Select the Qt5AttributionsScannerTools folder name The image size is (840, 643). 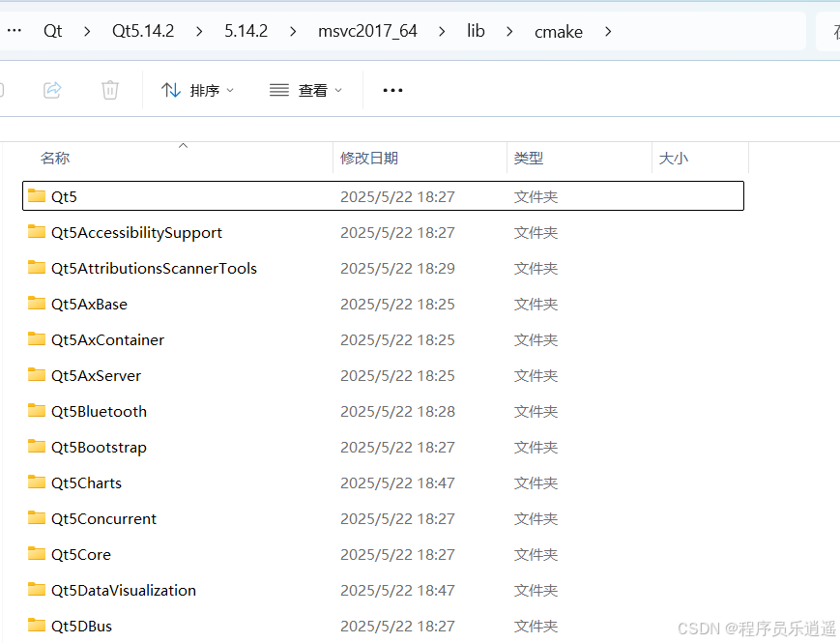(x=155, y=269)
